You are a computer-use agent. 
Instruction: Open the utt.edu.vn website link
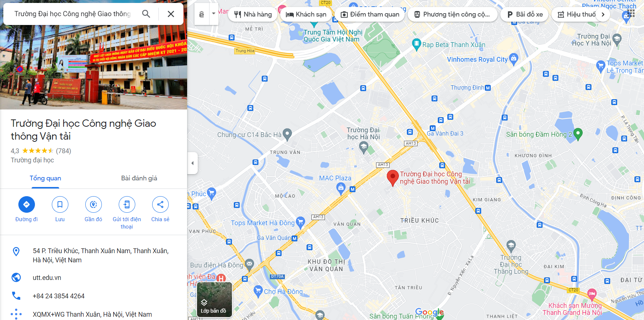pos(47,278)
